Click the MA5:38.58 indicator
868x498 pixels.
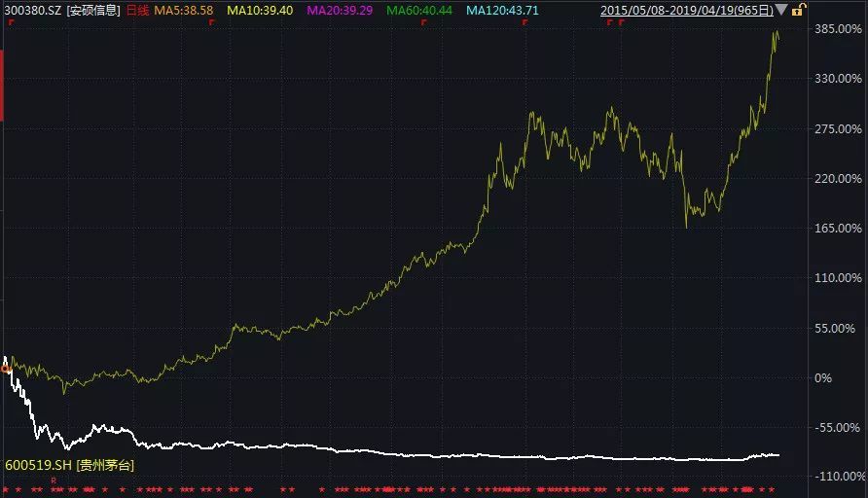click(183, 10)
